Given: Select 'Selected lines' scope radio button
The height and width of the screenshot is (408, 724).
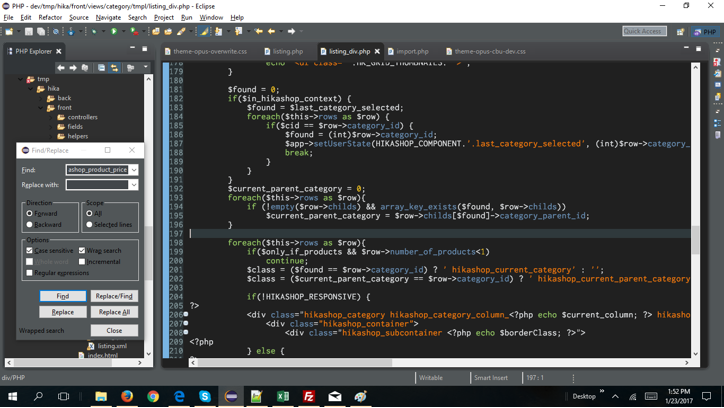Looking at the screenshot, I should click(x=89, y=225).
